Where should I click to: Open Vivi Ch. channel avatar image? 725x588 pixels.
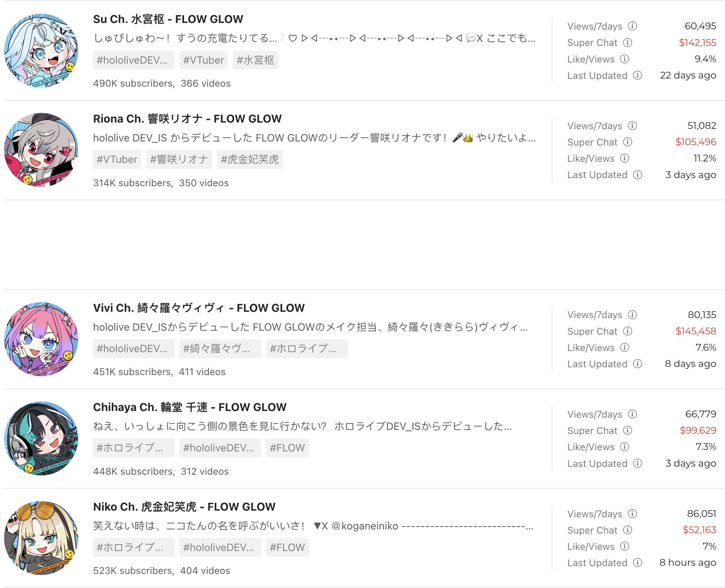point(41,339)
